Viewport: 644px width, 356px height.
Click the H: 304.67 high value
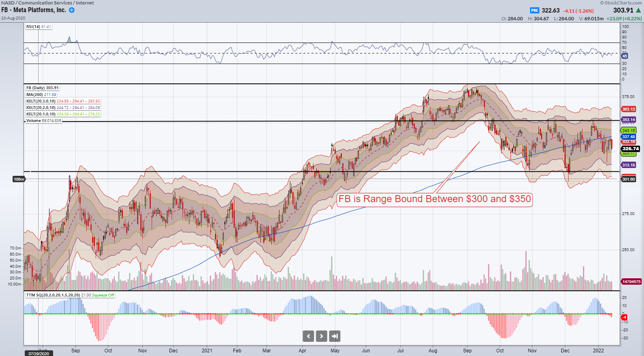pyautogui.click(x=538, y=19)
